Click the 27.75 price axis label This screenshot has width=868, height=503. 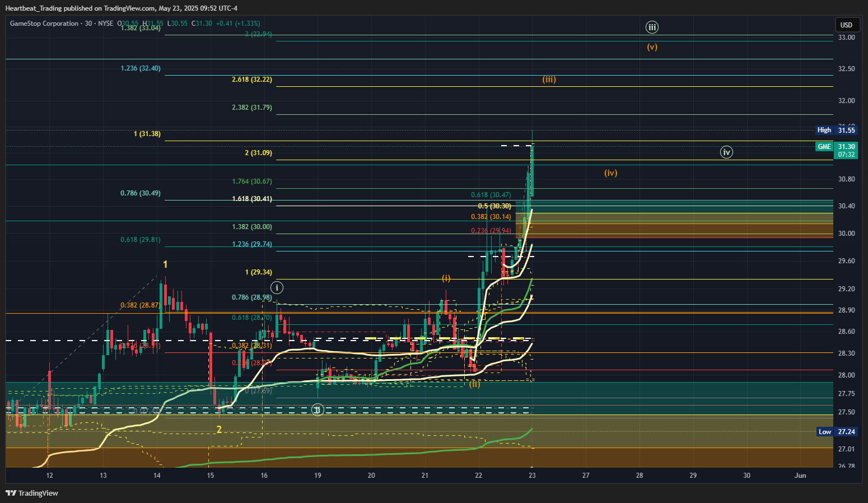(x=846, y=394)
